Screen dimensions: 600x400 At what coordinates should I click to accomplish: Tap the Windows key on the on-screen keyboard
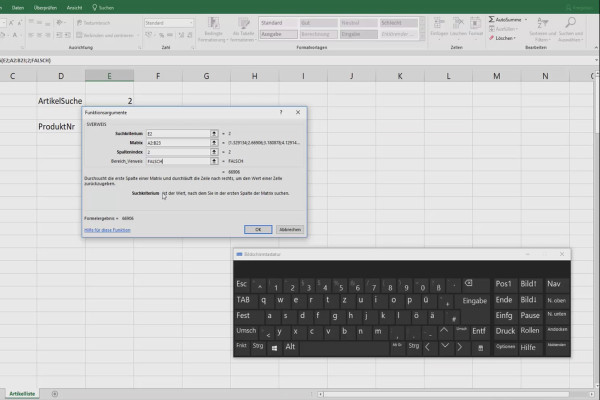(x=274, y=348)
